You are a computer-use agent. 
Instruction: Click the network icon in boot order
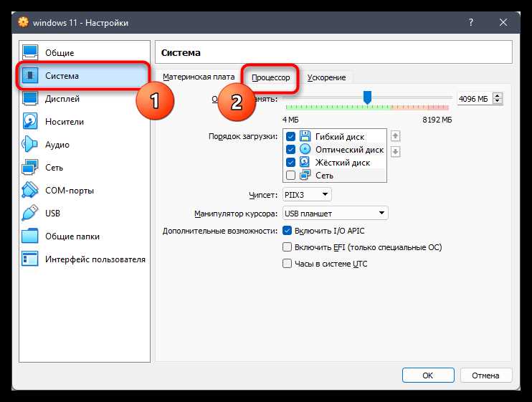pos(305,175)
